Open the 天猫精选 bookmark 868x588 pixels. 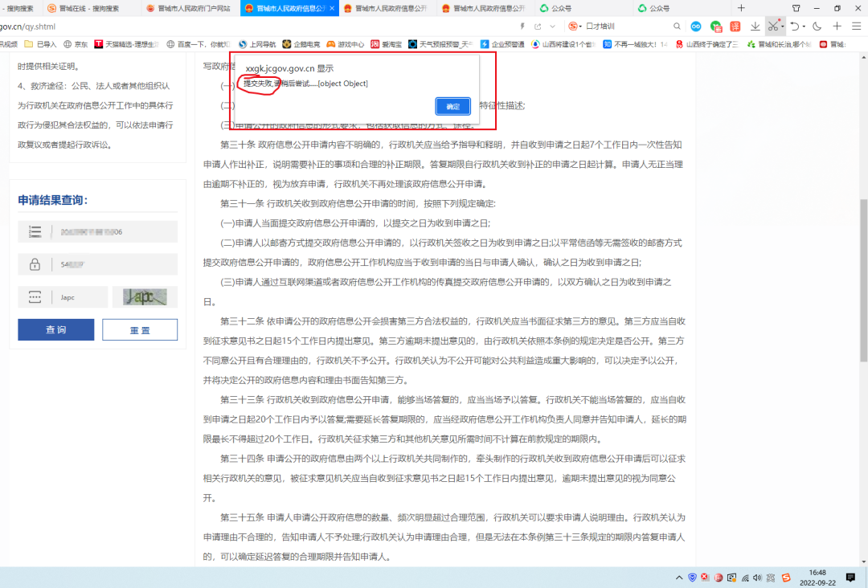pos(127,44)
